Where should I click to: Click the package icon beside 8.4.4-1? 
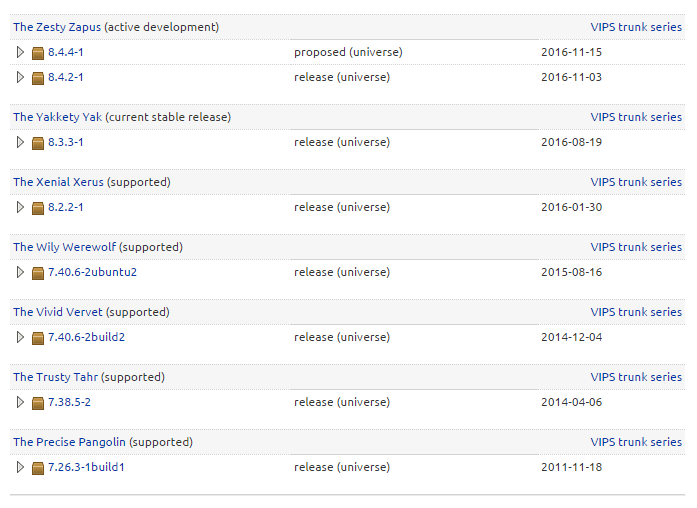38,53
